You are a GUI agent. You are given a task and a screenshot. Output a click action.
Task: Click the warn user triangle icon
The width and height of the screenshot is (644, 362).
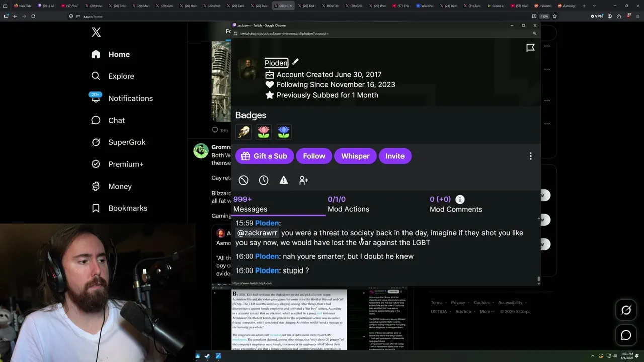tap(284, 180)
